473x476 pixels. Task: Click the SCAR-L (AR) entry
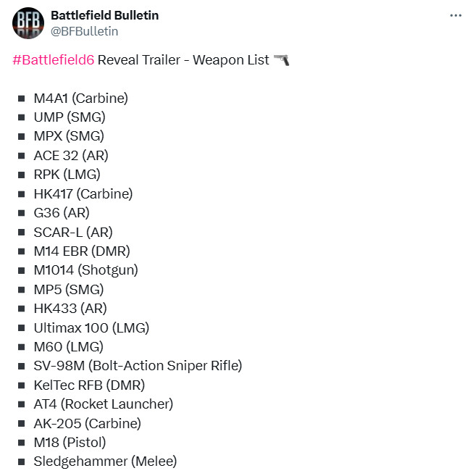[73, 233]
